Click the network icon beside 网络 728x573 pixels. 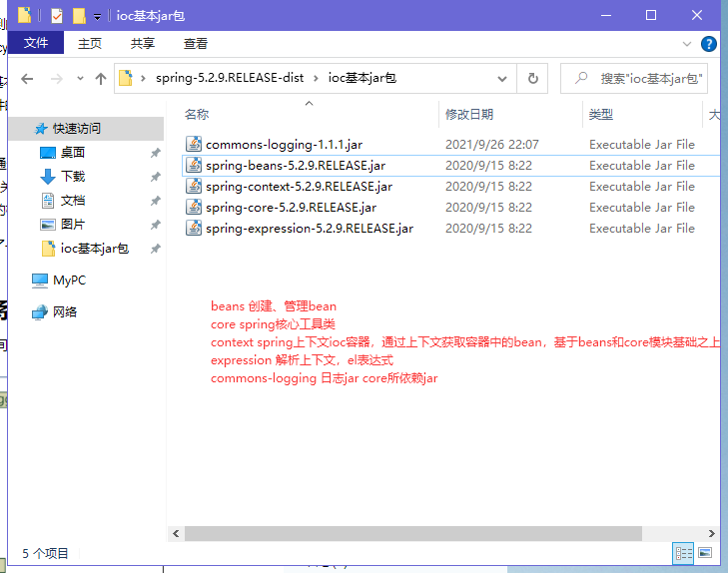point(40,312)
